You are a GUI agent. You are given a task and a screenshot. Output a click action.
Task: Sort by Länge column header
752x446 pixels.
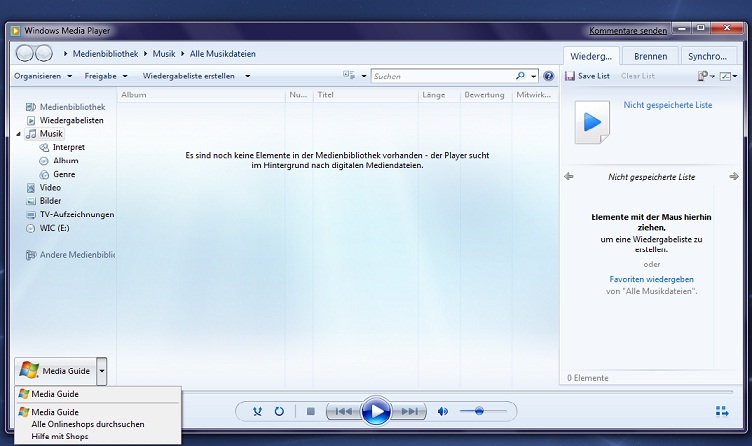439,95
